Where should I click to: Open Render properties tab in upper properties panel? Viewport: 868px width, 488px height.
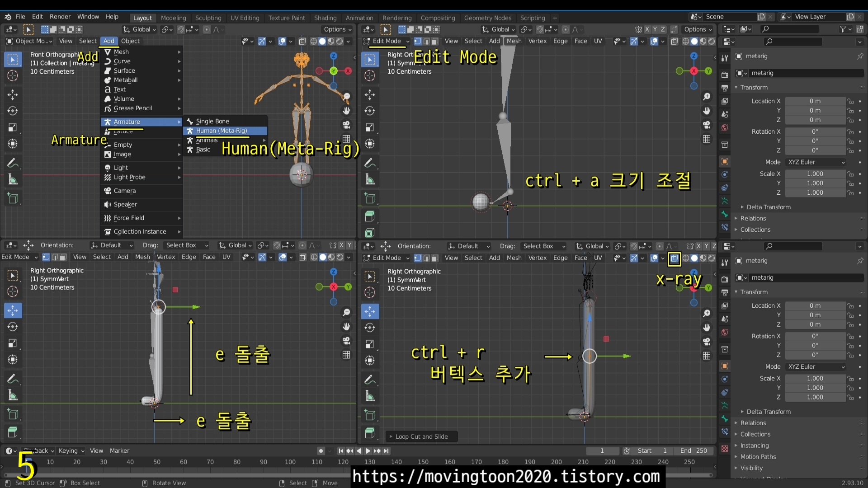click(725, 75)
